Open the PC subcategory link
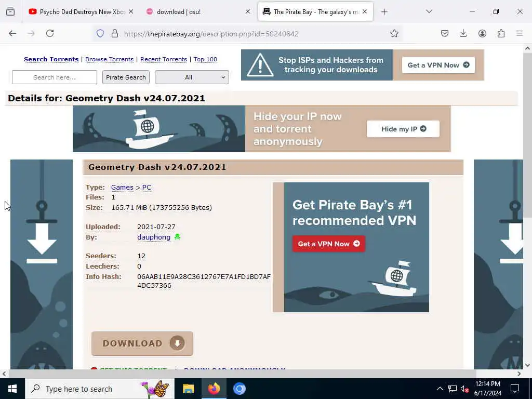532x399 pixels. pyautogui.click(x=147, y=187)
